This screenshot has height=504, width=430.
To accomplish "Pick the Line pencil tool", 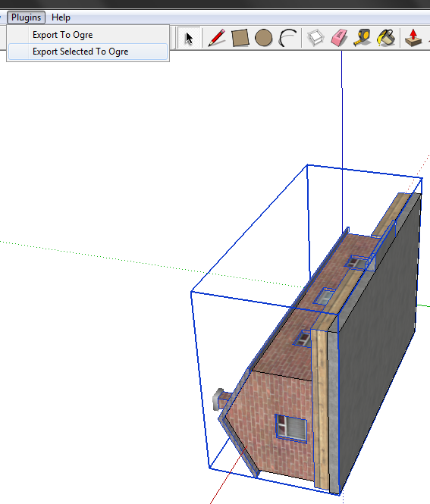I will [x=216, y=38].
